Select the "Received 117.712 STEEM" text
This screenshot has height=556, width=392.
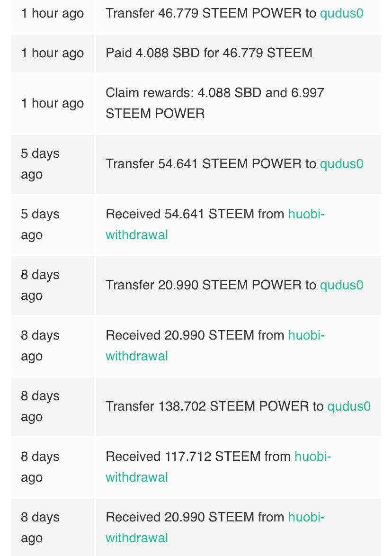(x=183, y=457)
